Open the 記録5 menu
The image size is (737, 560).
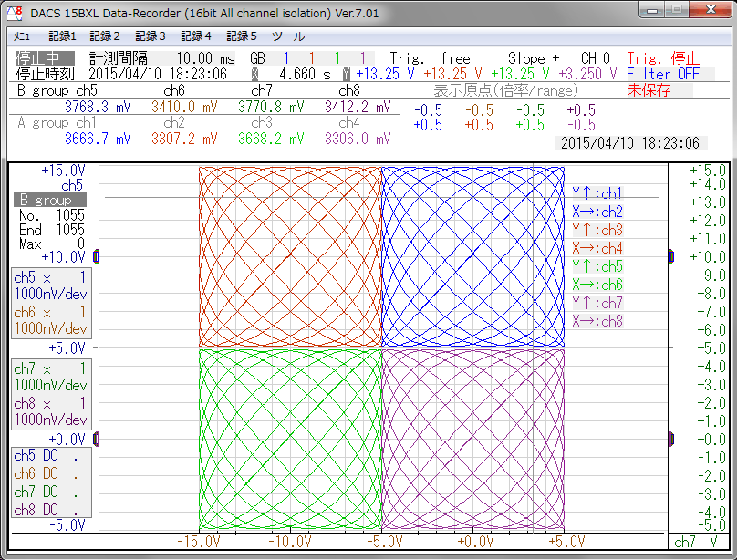(242, 36)
